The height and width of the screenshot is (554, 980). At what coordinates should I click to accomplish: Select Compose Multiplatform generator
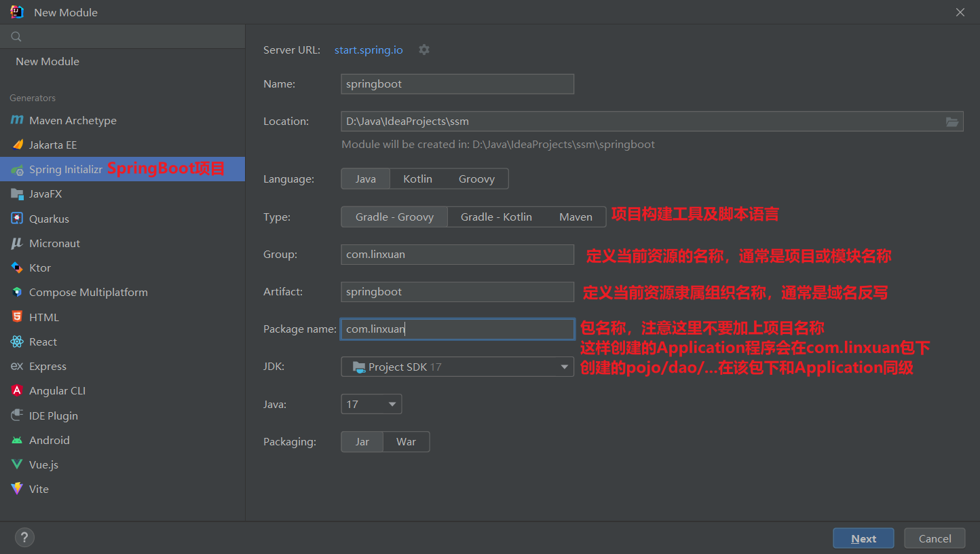(x=122, y=293)
